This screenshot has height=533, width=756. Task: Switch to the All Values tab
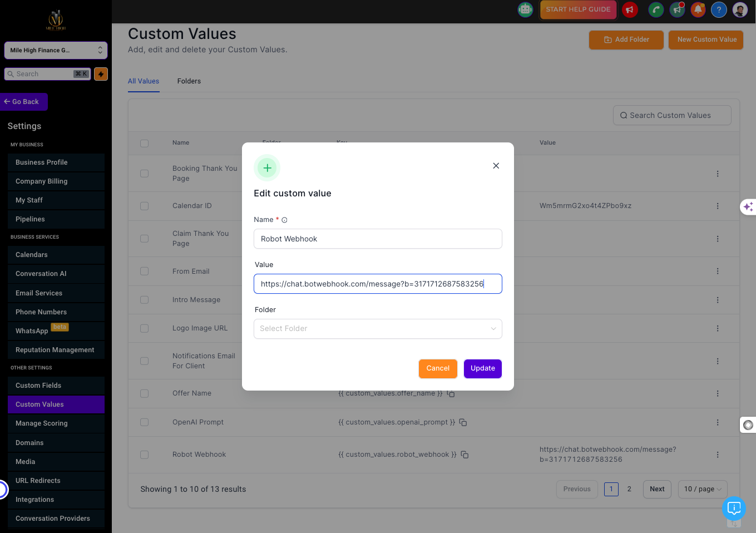[x=144, y=81]
